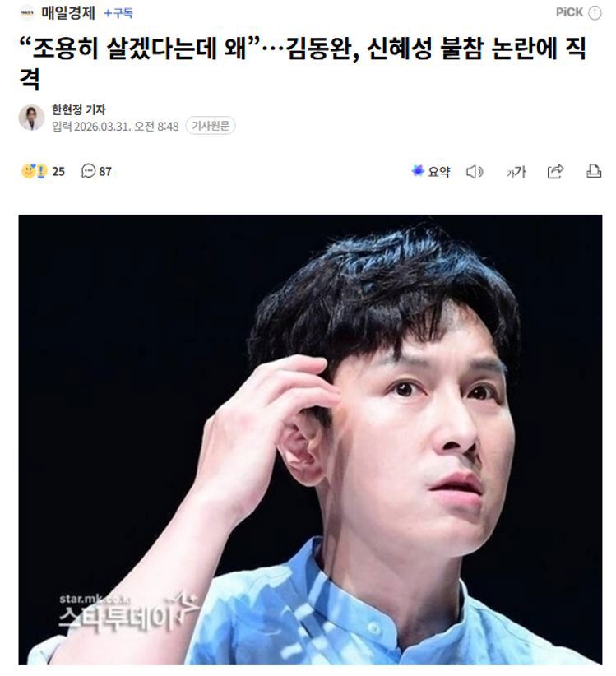The height and width of the screenshot is (676, 616).
Task: Click reporter name 한현정 기자
Action: (78, 110)
